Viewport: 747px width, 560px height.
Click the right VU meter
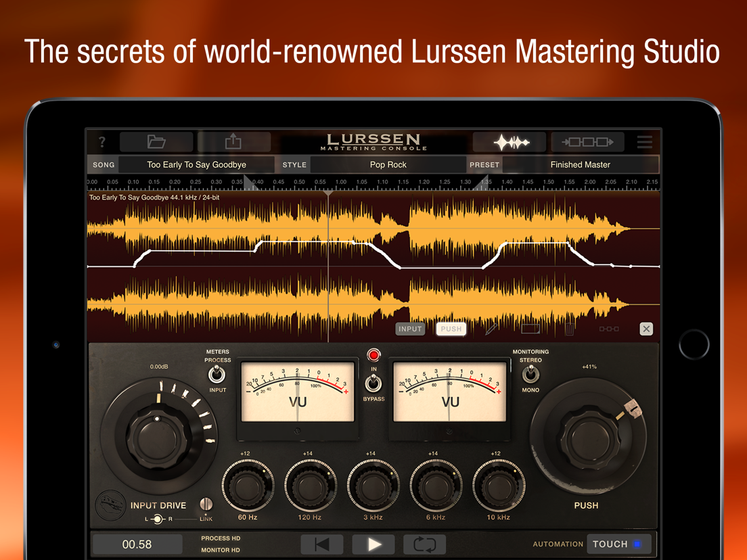click(449, 392)
